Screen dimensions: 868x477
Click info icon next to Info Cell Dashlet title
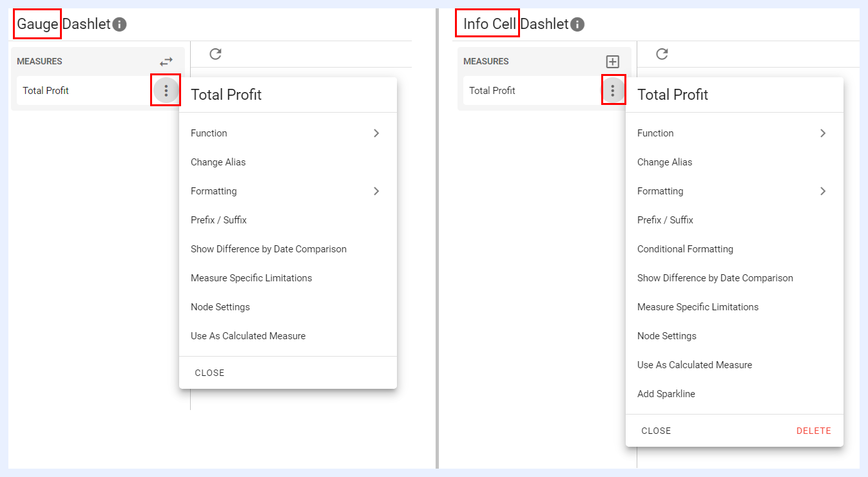pos(577,24)
